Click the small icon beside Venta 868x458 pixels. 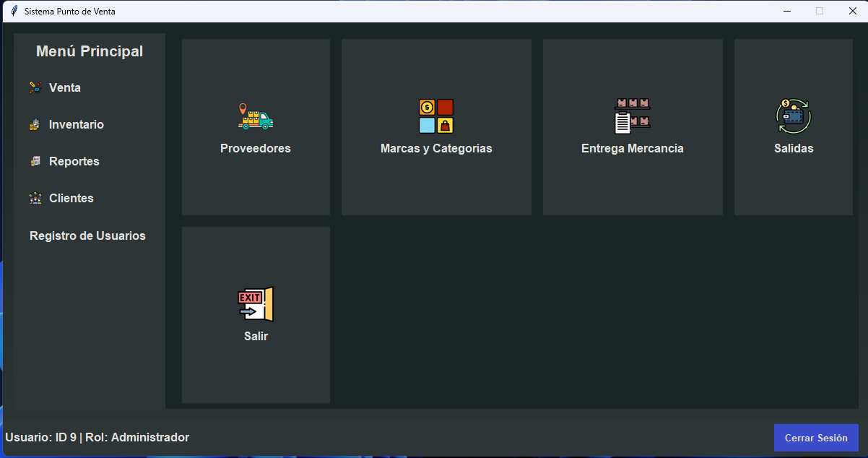pyautogui.click(x=35, y=87)
